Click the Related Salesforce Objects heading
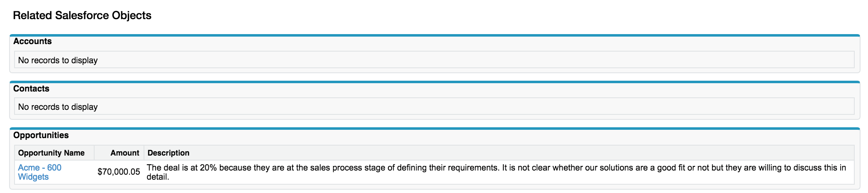This screenshot has width=868, height=193. click(x=82, y=15)
